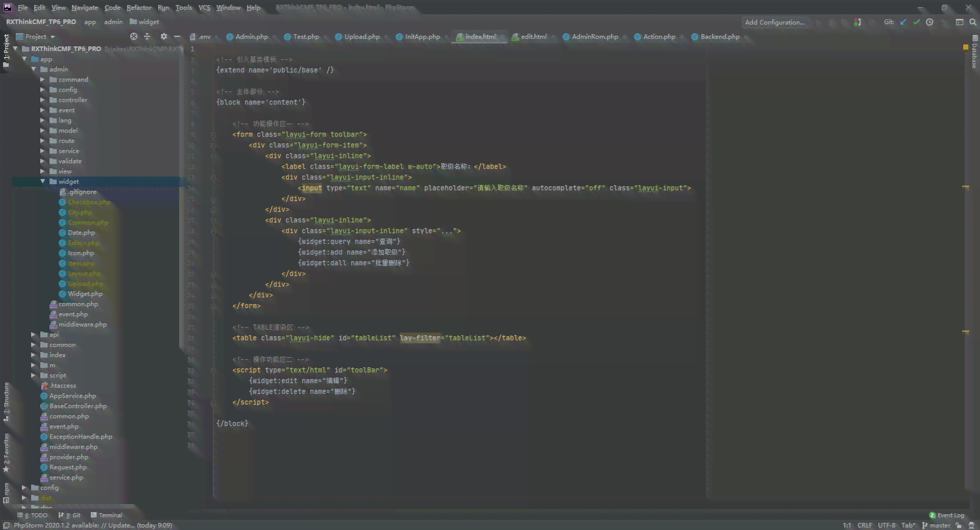
Task: Click the tool window quick access icon in status bar
Action: (x=6, y=525)
